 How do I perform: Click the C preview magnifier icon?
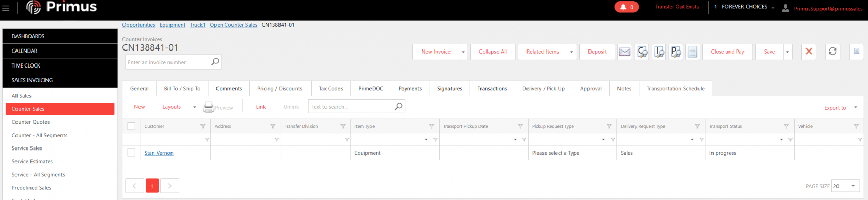click(642, 52)
